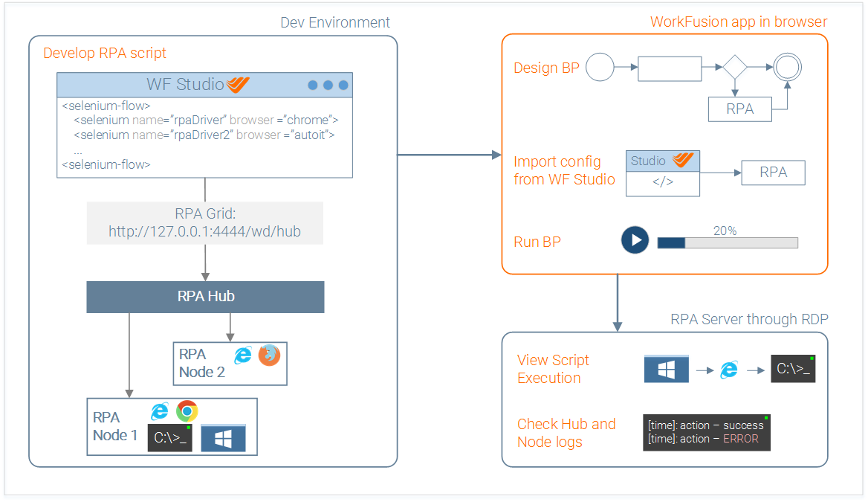Click the 'RPA Node 1' label
This screenshot has height=502, width=868.
115,427
